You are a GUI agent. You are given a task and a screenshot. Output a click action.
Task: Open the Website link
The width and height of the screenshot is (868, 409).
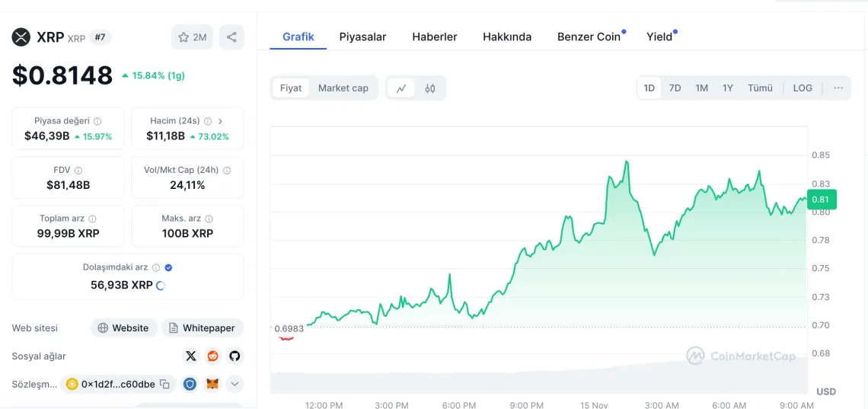pos(124,328)
